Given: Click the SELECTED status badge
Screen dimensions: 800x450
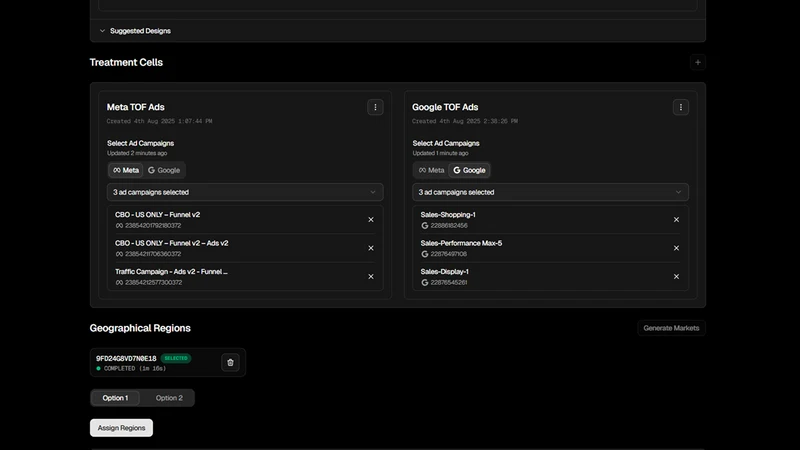Looking at the screenshot, I should (176, 358).
